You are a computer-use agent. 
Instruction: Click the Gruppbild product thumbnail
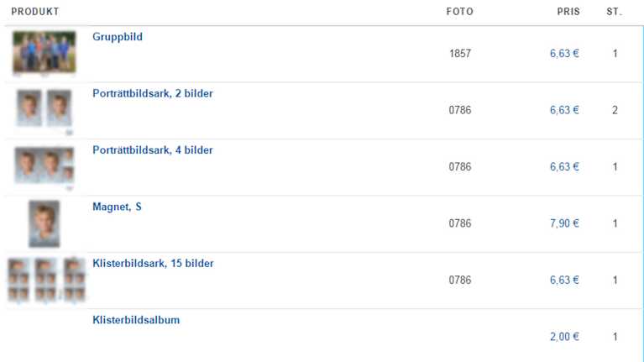click(45, 52)
